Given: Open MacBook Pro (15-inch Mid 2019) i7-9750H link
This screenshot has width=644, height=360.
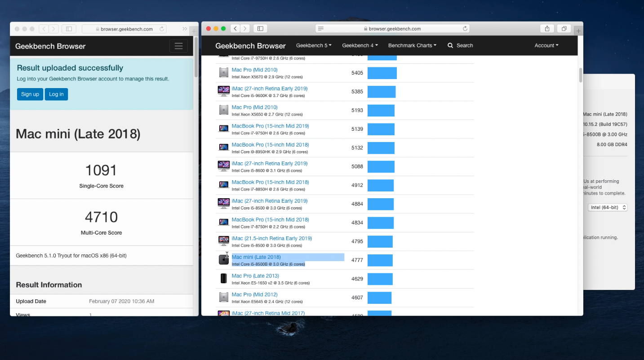Looking at the screenshot, I should pyautogui.click(x=271, y=126).
